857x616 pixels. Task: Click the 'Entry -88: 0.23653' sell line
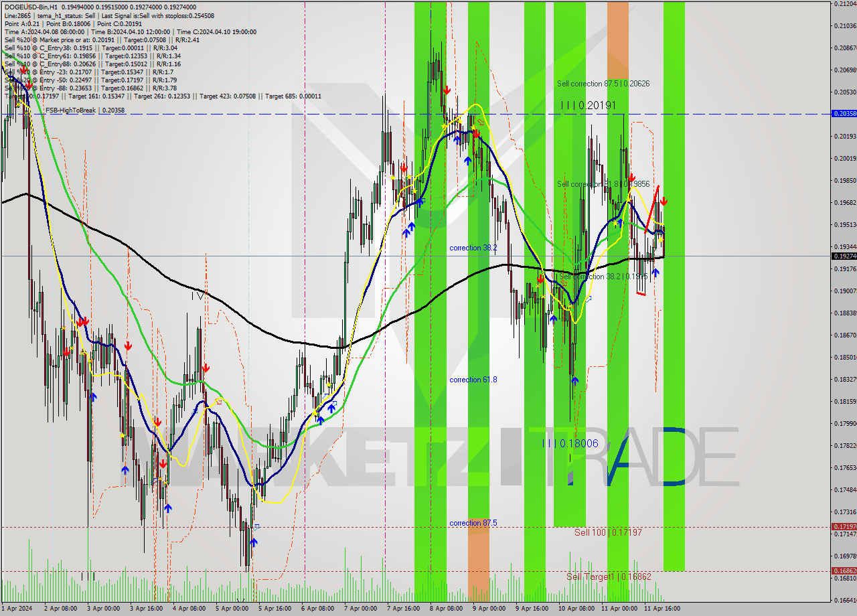[90, 88]
